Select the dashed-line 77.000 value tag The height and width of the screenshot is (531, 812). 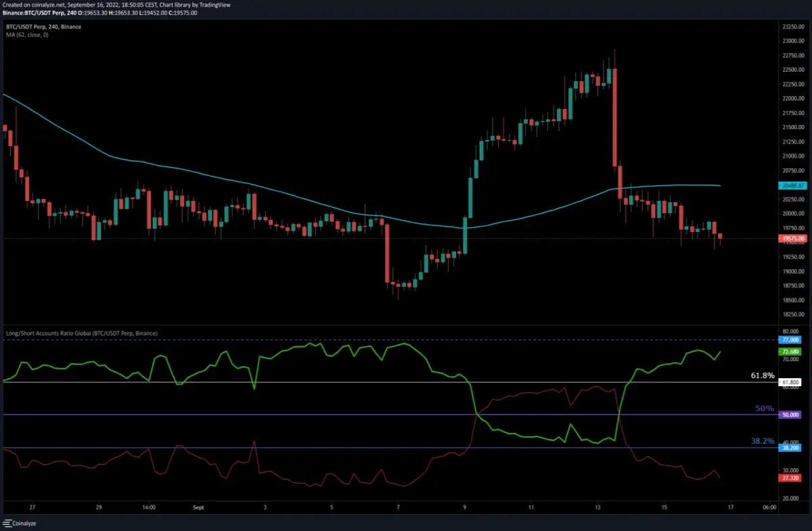[x=791, y=340]
